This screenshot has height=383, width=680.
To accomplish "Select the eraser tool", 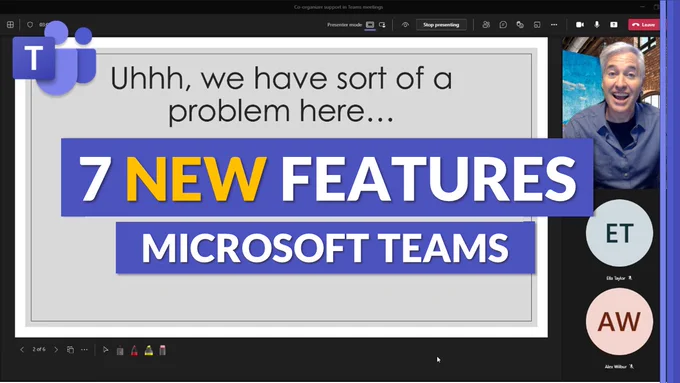I will pos(163,350).
